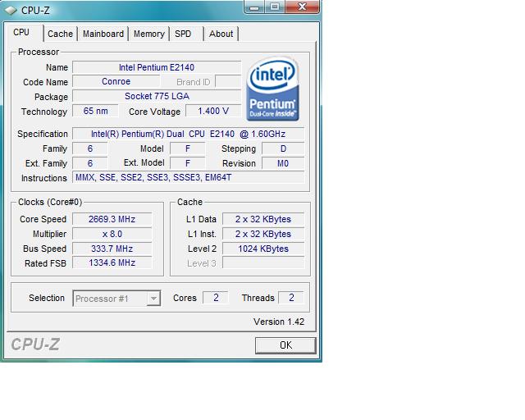The width and height of the screenshot is (525, 420).
Task: Click the Level 2 value '1024 KBytes'
Action: (x=263, y=249)
